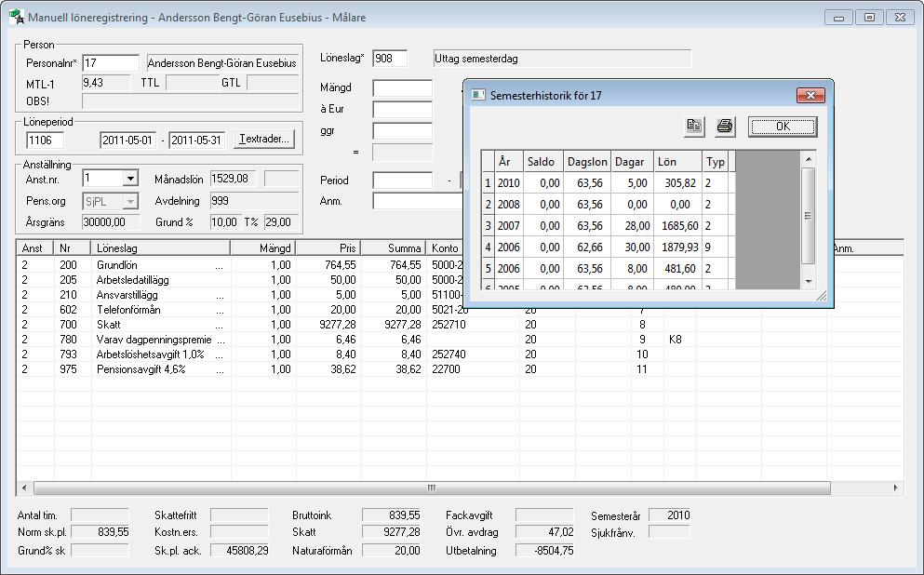The width and height of the screenshot is (924, 575).
Task: Click the 62,66 Dagslon cell
Action: tap(587, 247)
